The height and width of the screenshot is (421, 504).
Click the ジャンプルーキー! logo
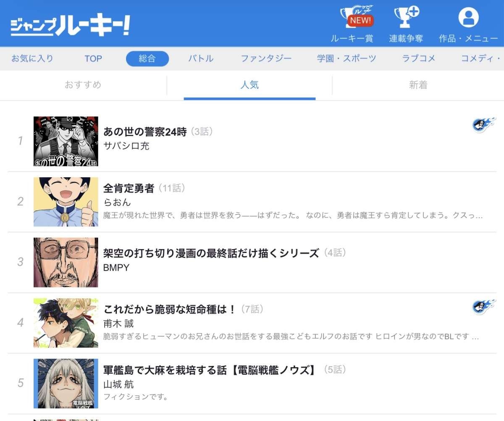70,26
